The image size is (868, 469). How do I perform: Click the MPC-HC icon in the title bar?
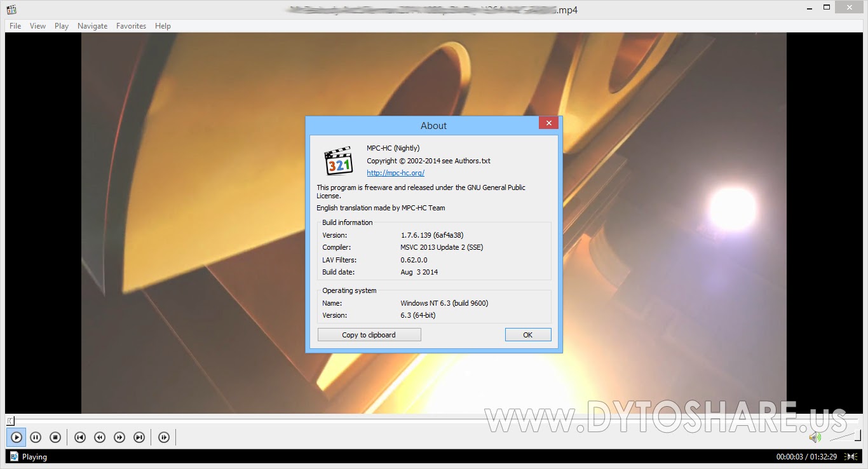[x=11, y=10]
